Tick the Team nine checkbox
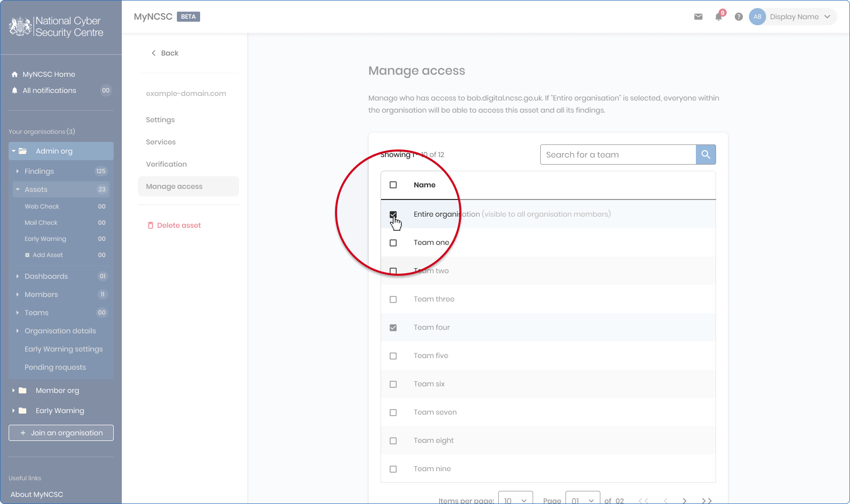This screenshot has width=850, height=504. tap(393, 469)
